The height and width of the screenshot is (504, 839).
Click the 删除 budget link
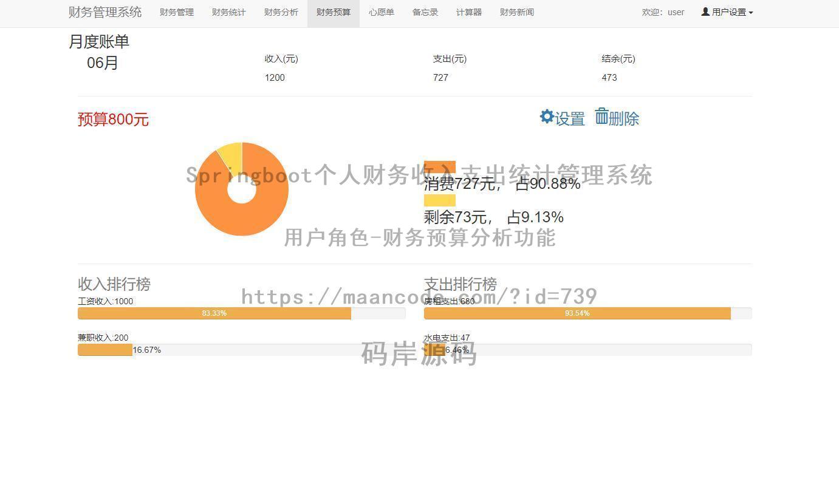point(617,118)
